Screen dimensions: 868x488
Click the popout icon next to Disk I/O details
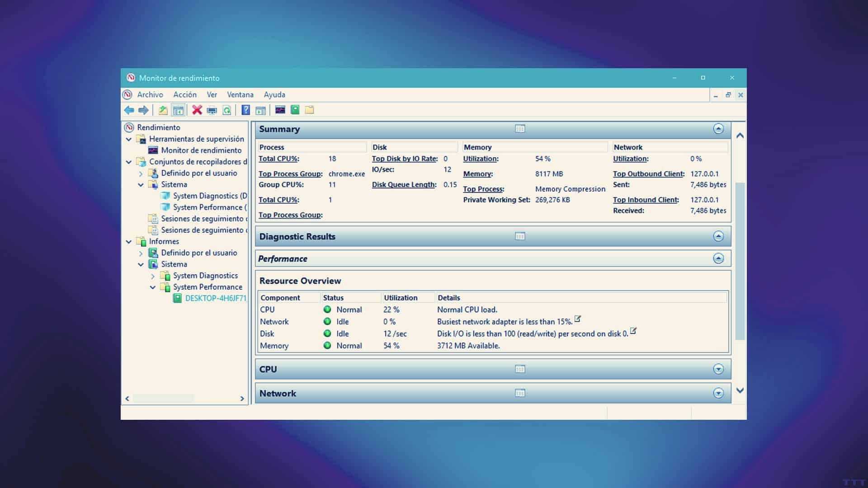pyautogui.click(x=633, y=331)
